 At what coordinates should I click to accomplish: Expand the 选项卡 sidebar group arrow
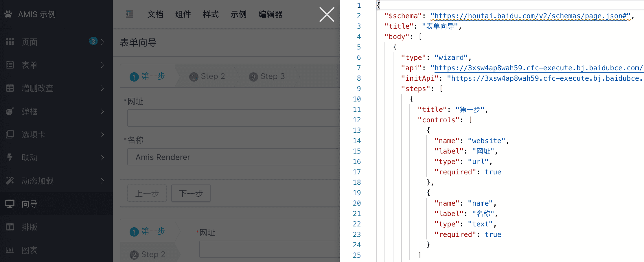[102, 134]
